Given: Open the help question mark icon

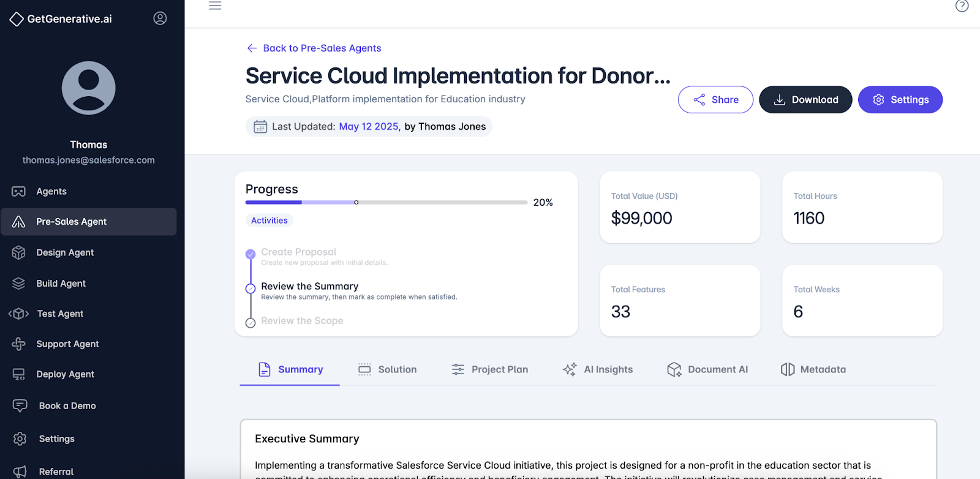Looking at the screenshot, I should click(962, 6).
